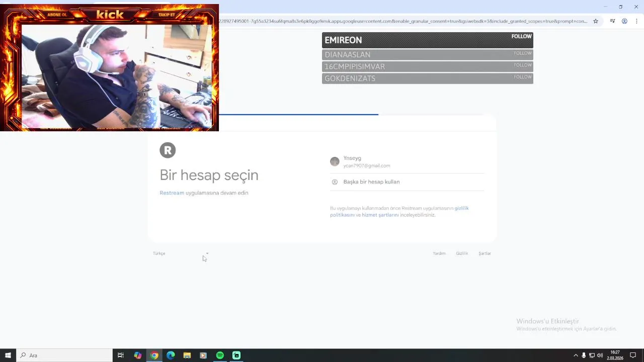Open the 'hizmet şartlarını' link
The image size is (644, 362).
click(x=380, y=215)
